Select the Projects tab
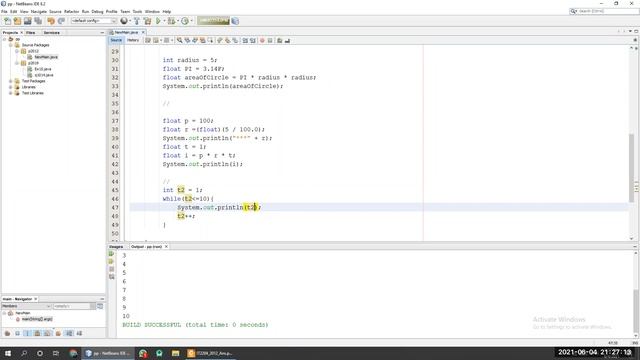Screen dimensions: 640x360 pos(10,32)
